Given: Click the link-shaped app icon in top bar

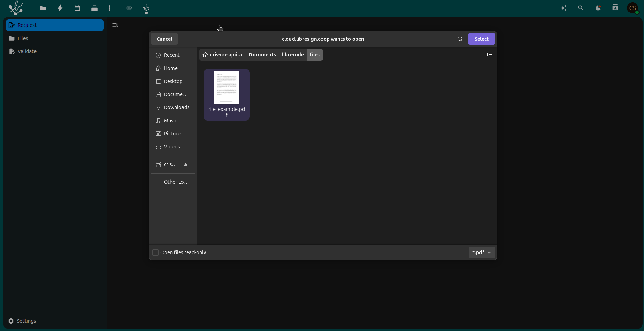Looking at the screenshot, I should click(x=129, y=8).
